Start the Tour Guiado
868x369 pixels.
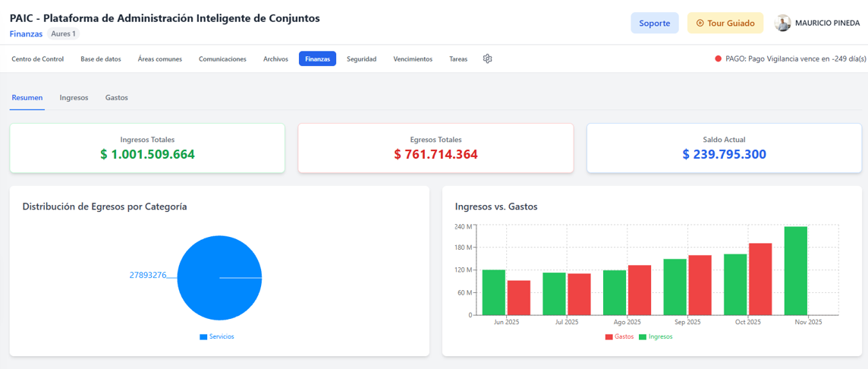725,24
